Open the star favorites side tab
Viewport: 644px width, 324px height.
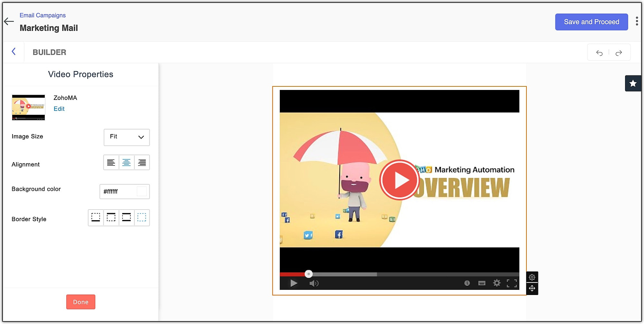pyautogui.click(x=633, y=83)
